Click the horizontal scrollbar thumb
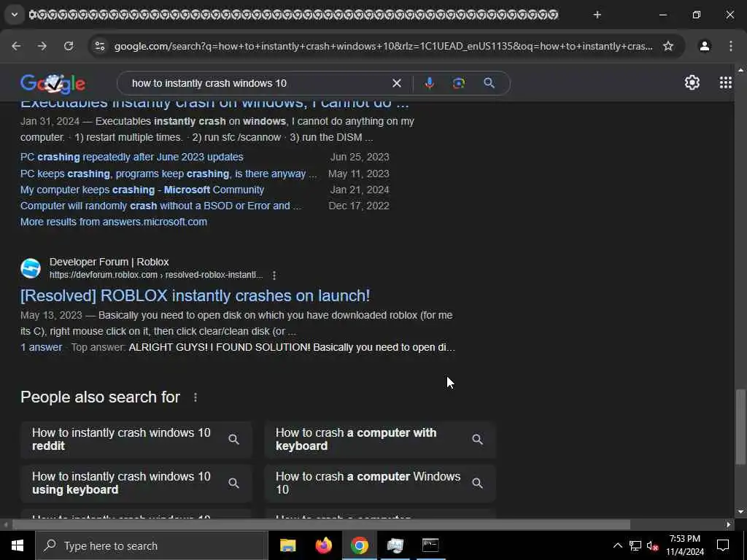Viewport: 747px width, 560px height. (321, 524)
